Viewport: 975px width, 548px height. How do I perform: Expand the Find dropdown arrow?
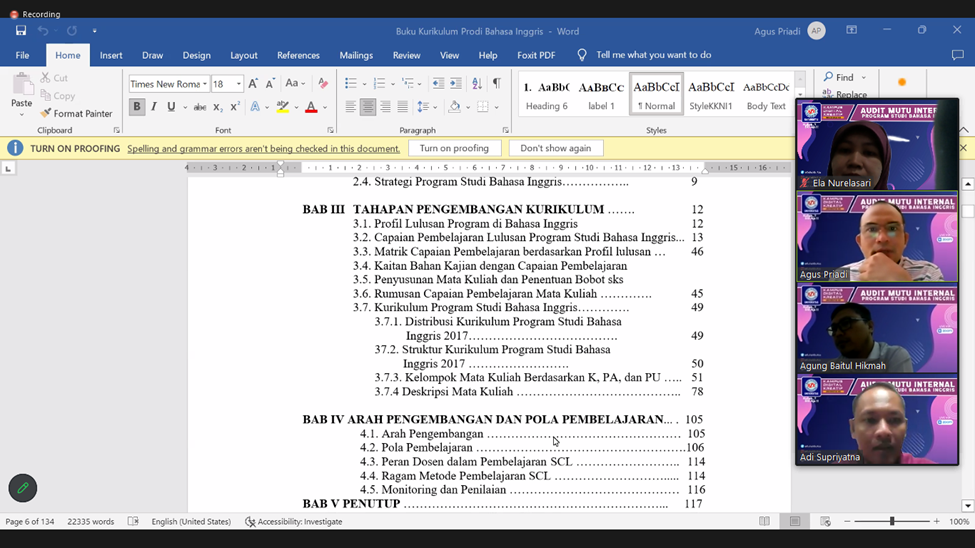point(864,78)
